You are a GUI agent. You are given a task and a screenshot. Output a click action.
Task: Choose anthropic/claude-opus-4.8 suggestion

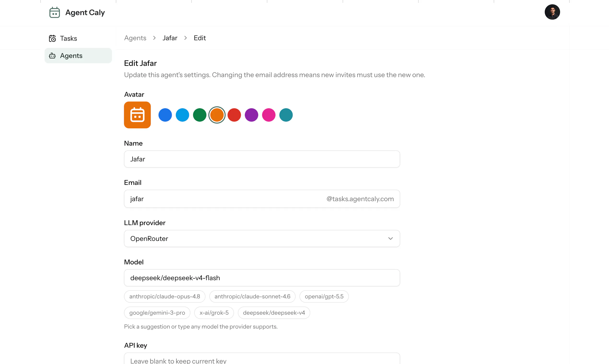(164, 296)
